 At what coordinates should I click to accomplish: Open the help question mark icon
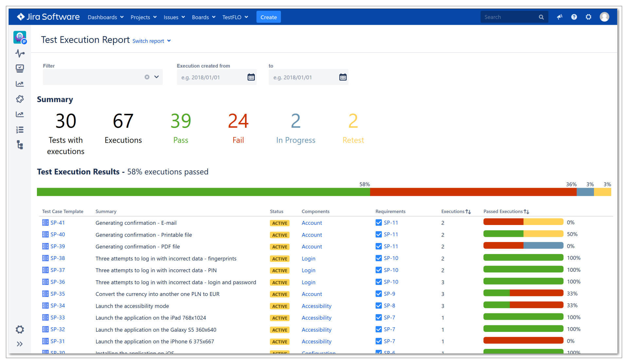574,17
